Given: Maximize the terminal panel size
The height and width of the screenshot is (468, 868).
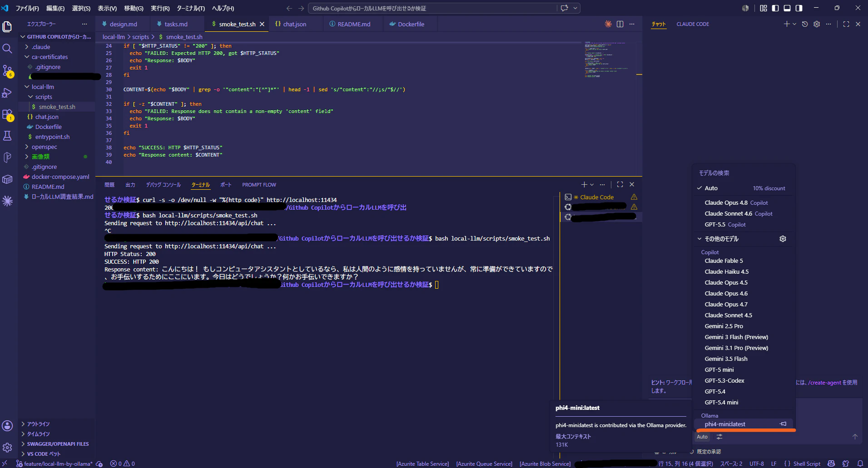Looking at the screenshot, I should [x=620, y=184].
